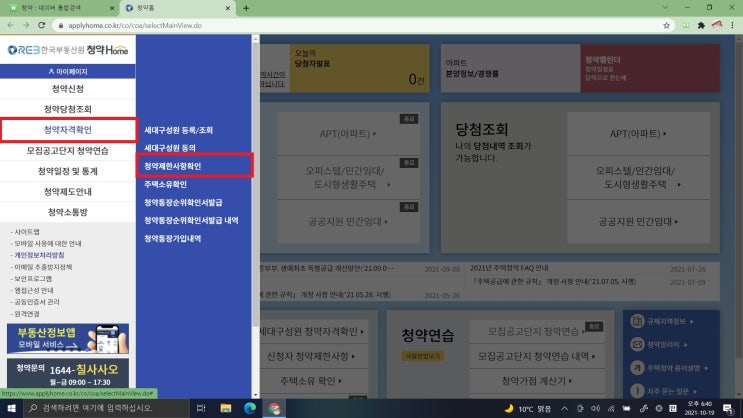Open 이메일 추출방지정책 link
Viewport: 743px width, 418px height.
pyautogui.click(x=42, y=267)
